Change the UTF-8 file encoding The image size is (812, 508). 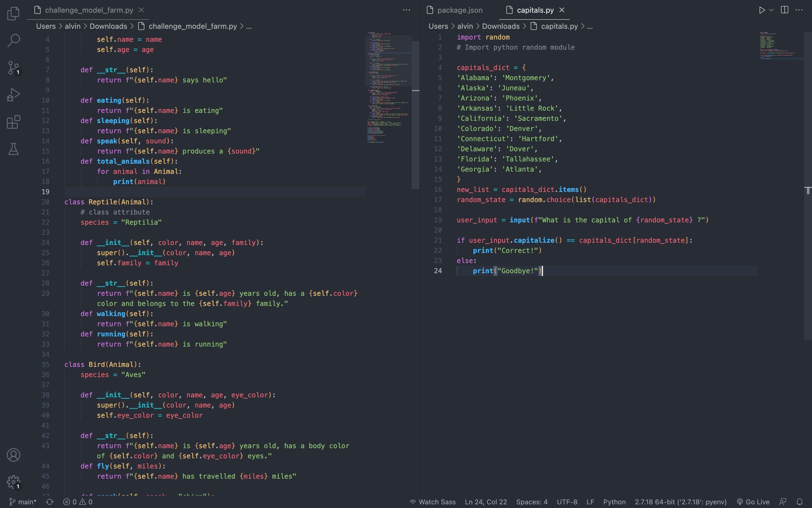[x=567, y=502]
